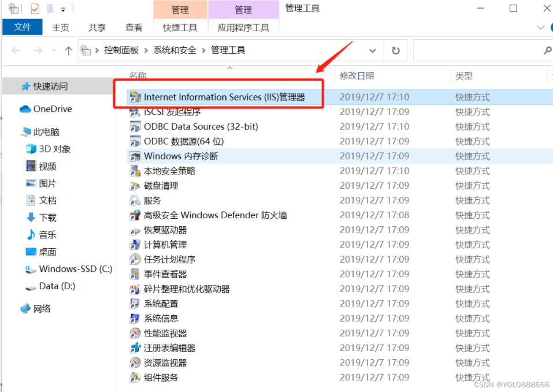Viewport: 553px width, 392px height.
Task: Click the 资源监视器 icon
Action: click(135, 363)
